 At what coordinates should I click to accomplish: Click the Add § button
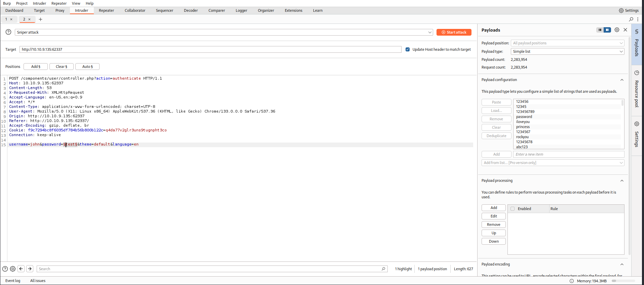coord(36,67)
